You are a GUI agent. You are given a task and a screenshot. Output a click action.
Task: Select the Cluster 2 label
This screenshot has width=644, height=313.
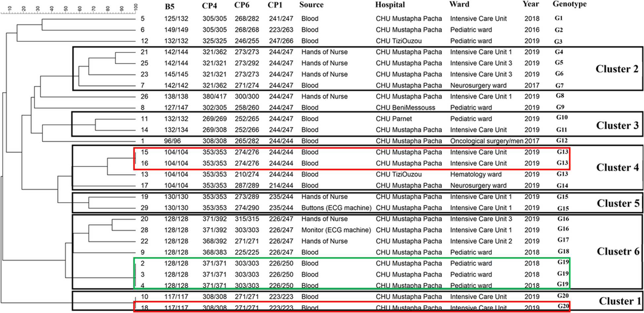tap(617, 69)
